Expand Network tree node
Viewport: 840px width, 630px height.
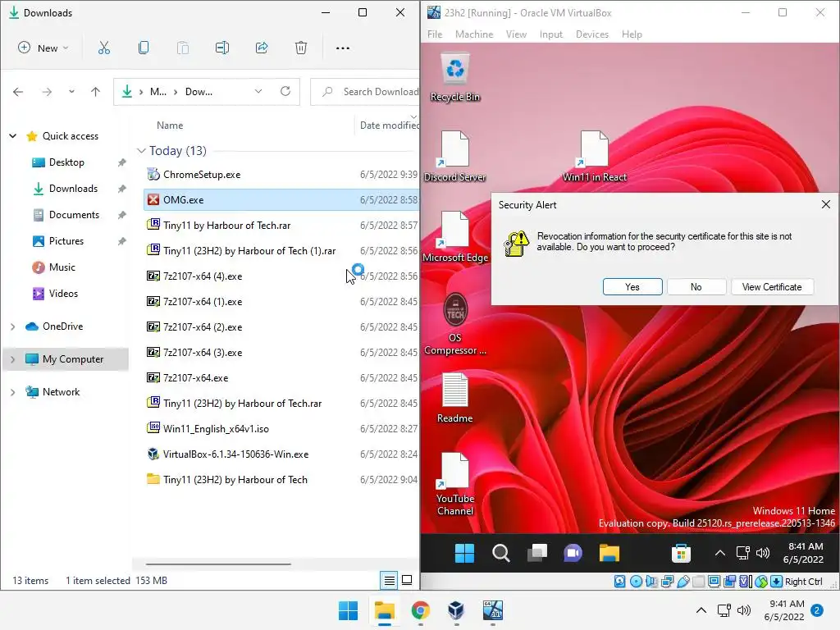13,391
